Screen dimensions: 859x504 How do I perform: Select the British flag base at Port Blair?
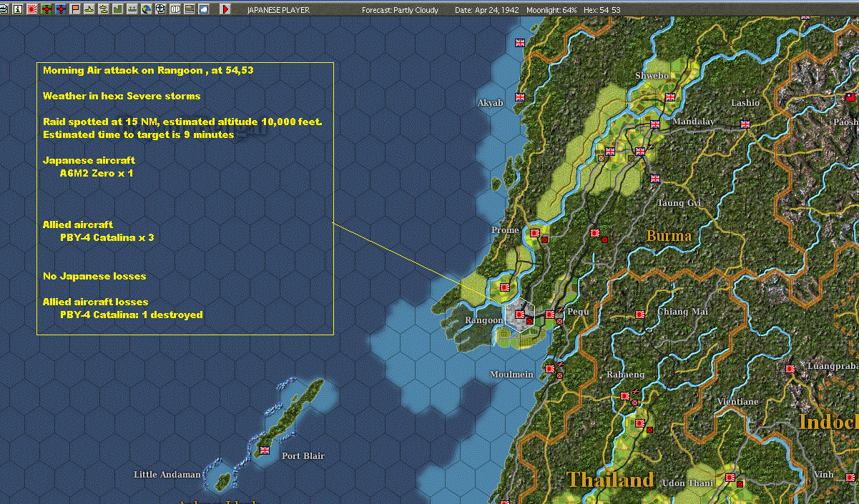coord(264,450)
